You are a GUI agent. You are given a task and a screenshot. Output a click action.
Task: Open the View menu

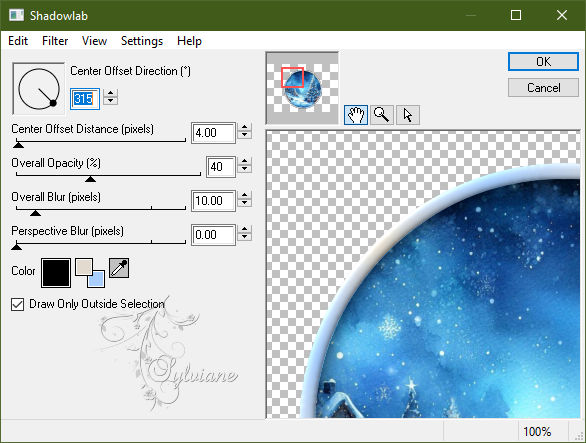tap(94, 41)
